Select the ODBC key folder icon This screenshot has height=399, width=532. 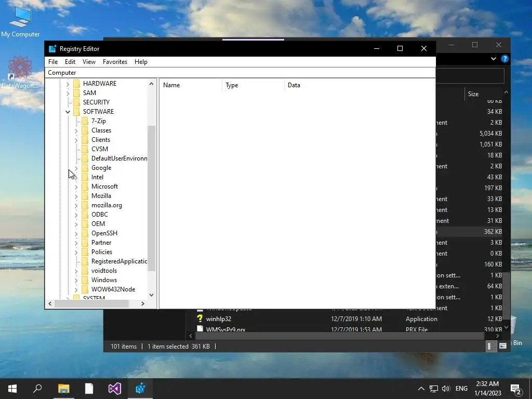pos(85,215)
